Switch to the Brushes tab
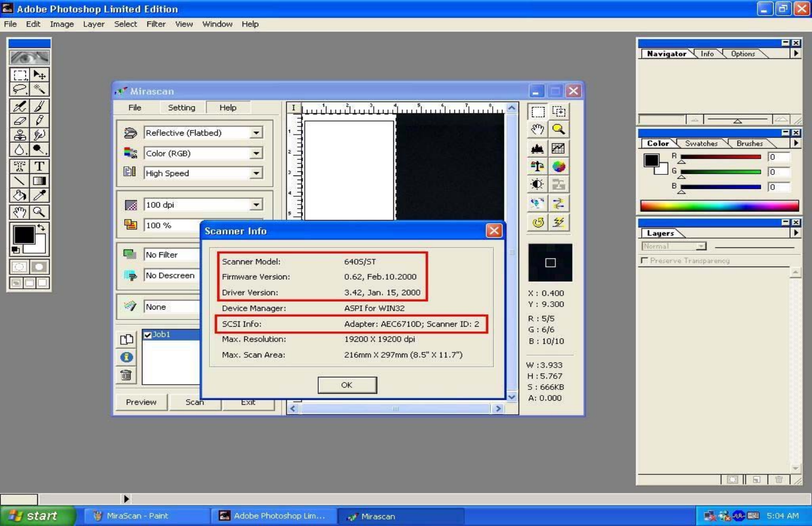 [749, 143]
